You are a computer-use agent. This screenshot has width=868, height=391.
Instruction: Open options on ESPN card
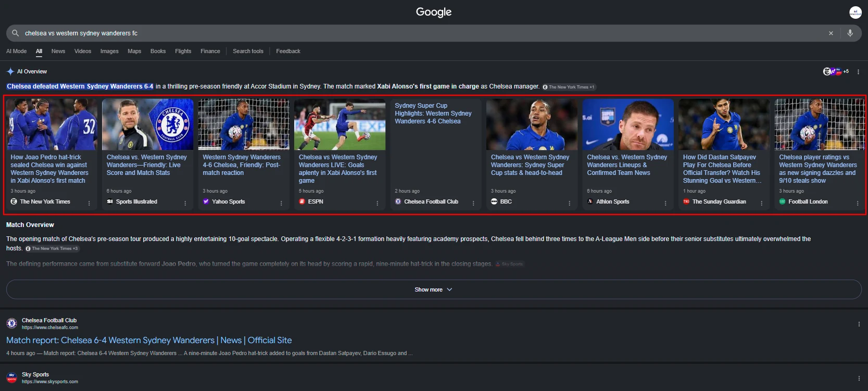click(378, 204)
